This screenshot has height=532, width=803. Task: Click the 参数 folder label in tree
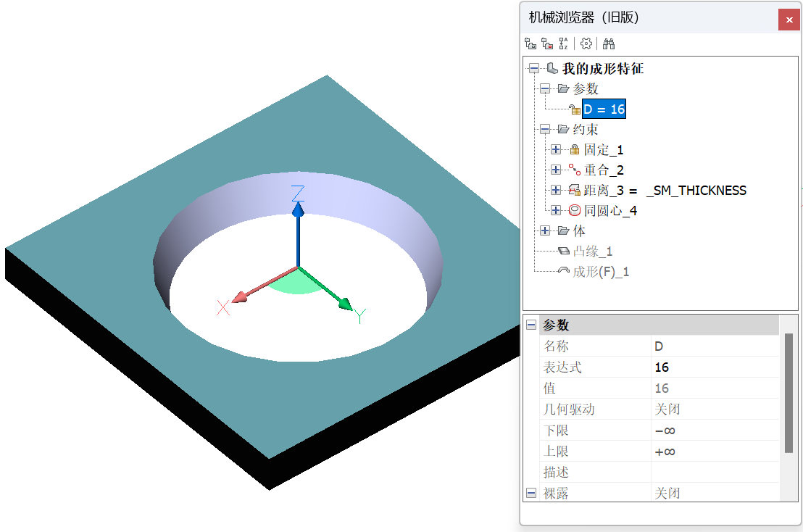(x=586, y=88)
